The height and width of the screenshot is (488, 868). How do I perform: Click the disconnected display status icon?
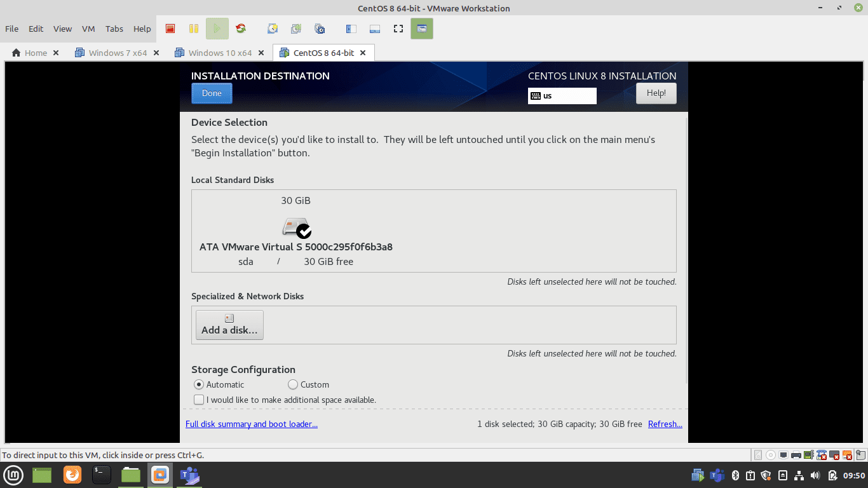(x=834, y=455)
